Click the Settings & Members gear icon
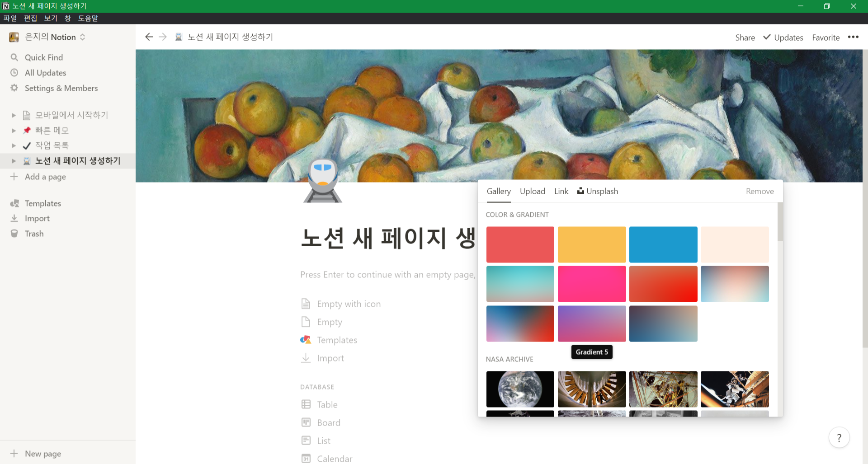This screenshot has width=868, height=464. (14, 88)
